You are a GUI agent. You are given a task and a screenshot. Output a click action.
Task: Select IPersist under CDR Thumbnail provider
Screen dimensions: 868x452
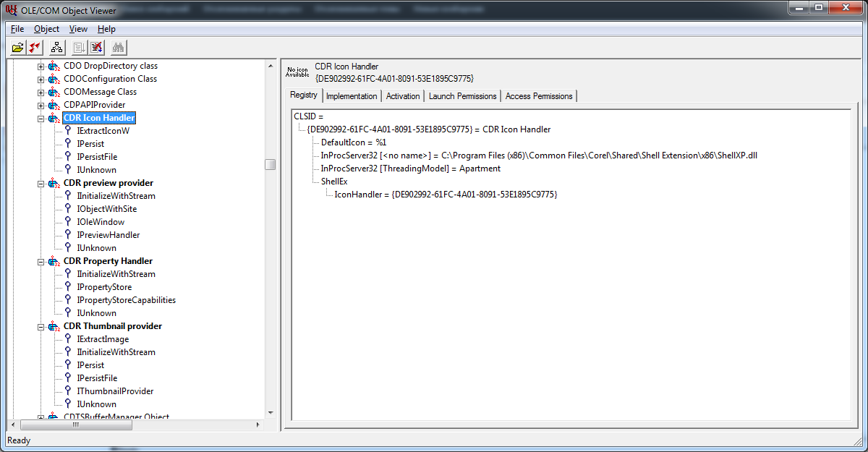(x=90, y=365)
